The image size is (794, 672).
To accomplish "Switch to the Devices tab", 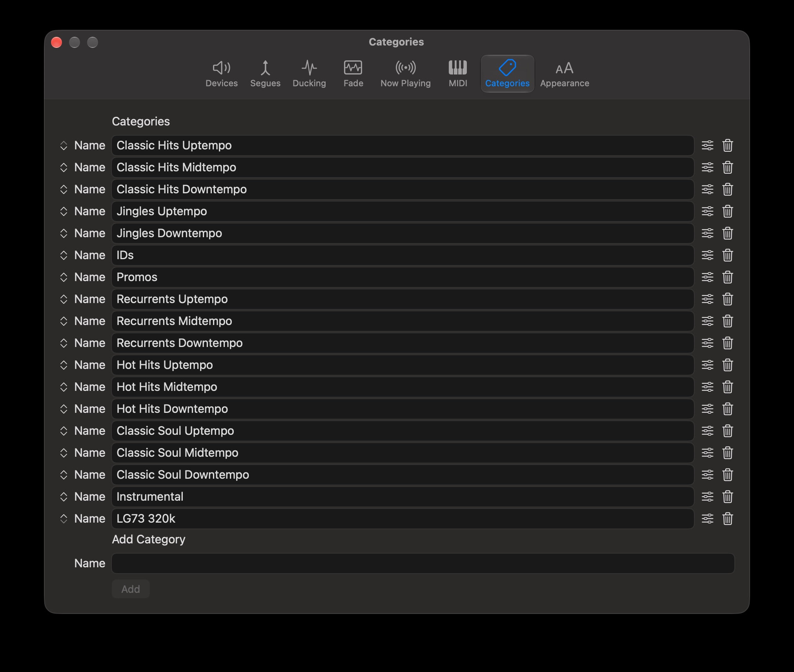I will point(222,74).
